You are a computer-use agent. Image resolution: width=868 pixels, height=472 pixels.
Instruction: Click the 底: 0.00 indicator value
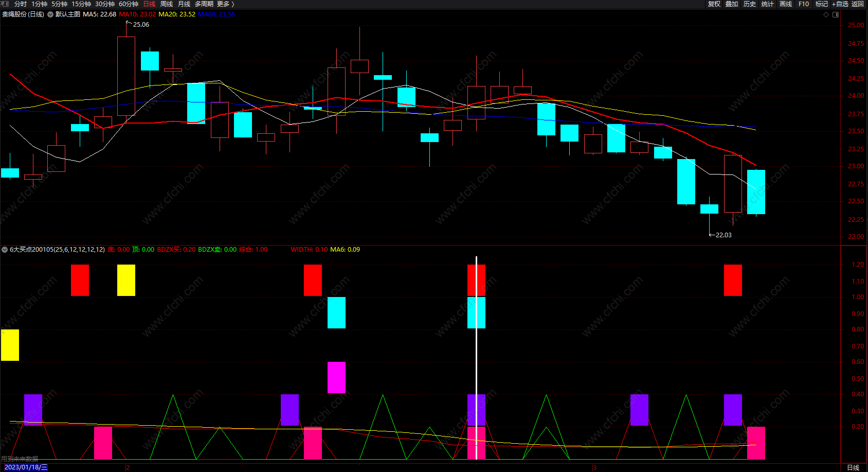[119, 250]
